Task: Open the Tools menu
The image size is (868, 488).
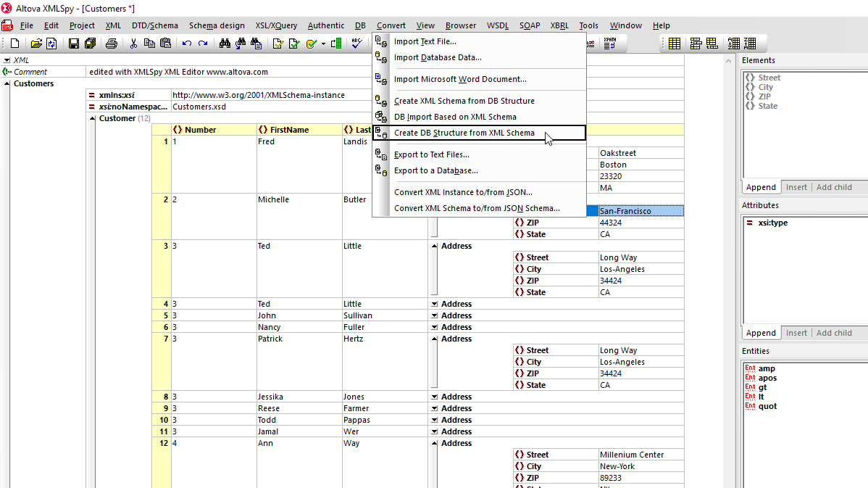Action: (588, 25)
